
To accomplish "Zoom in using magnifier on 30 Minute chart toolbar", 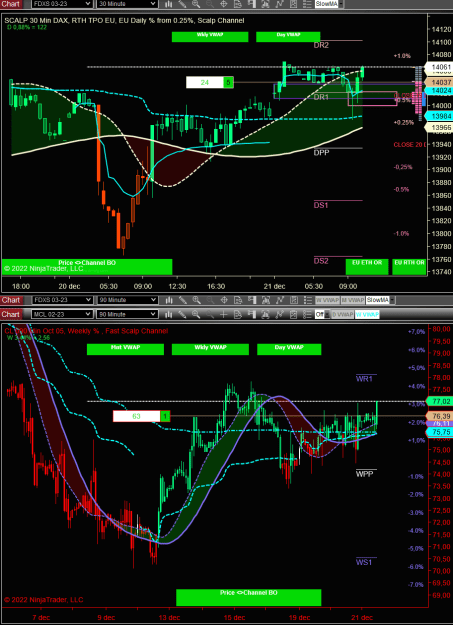I will click(196, 4).
